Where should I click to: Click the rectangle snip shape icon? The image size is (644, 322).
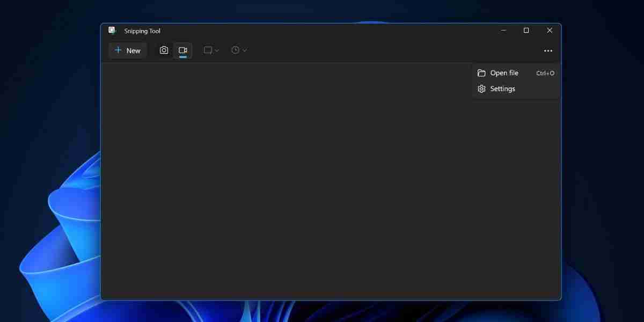click(x=208, y=50)
